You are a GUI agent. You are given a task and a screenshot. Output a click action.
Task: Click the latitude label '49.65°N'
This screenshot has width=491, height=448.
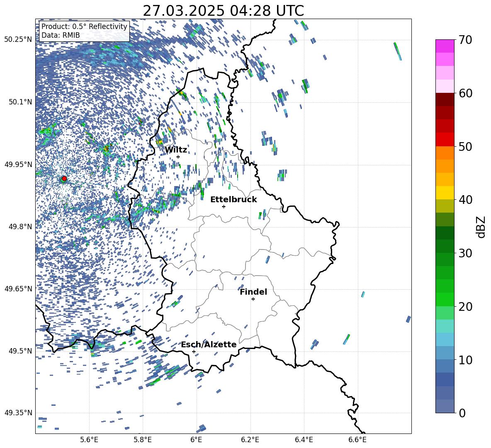point(18,288)
